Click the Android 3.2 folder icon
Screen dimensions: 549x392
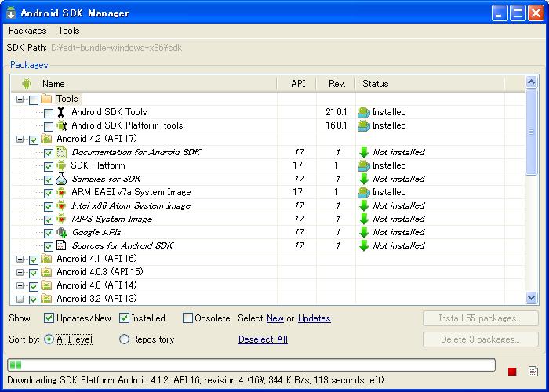point(46,299)
